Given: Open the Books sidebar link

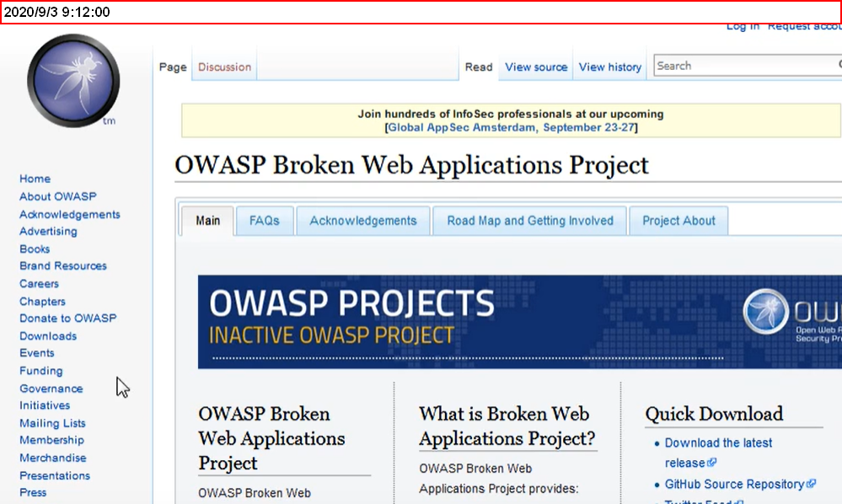Looking at the screenshot, I should pyautogui.click(x=35, y=249).
